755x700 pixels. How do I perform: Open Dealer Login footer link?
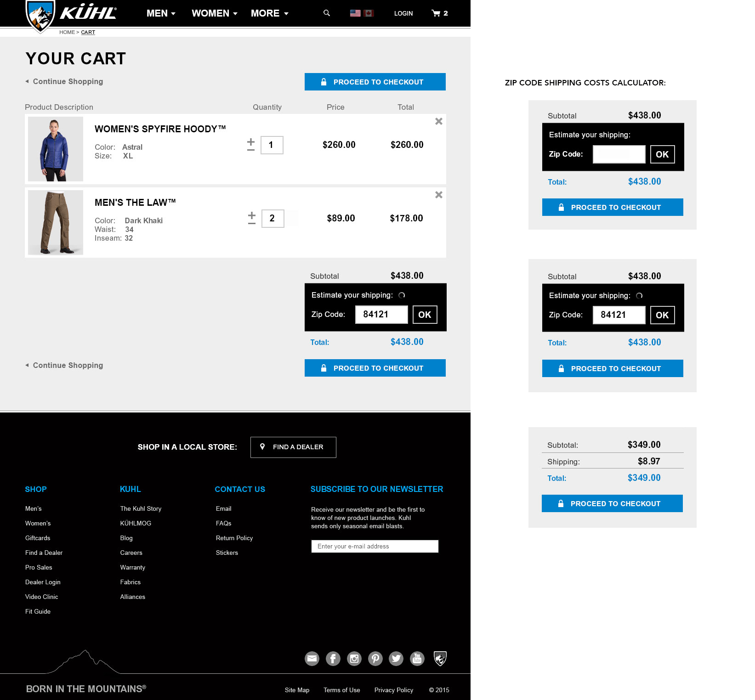tap(43, 582)
